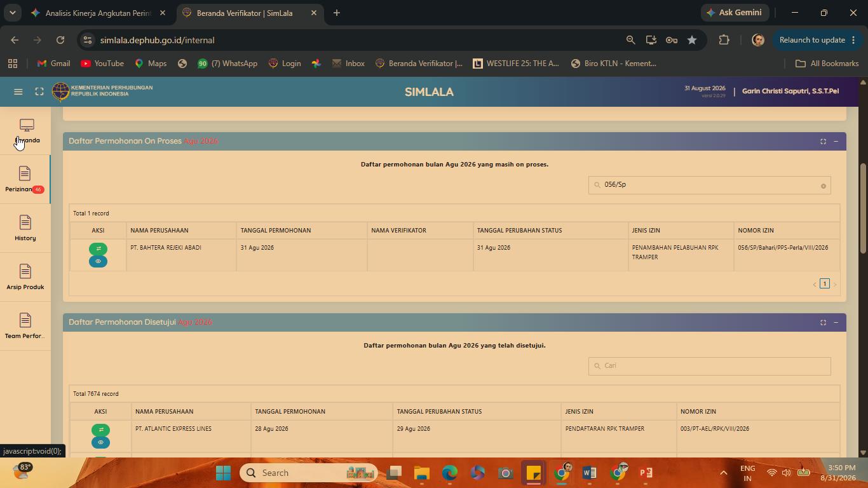Clear the 056/Sp search field
Screen dimensions: 868x488
[x=823, y=186]
